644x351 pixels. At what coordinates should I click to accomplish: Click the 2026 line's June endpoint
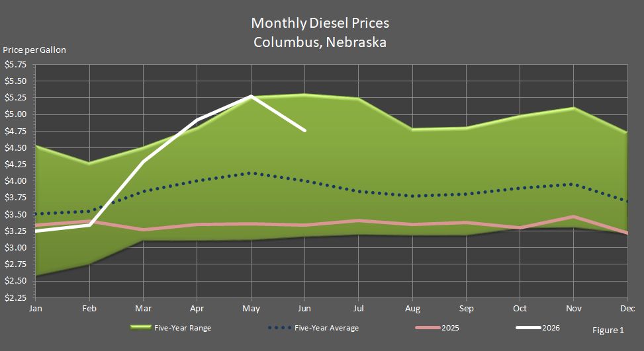click(304, 130)
